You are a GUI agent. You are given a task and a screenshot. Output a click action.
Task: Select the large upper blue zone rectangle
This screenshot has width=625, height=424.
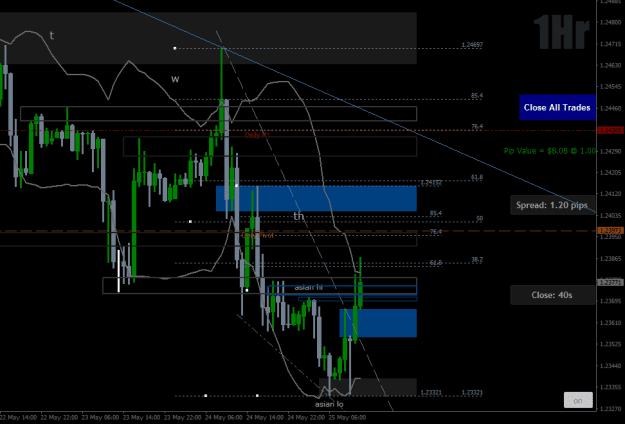316,198
